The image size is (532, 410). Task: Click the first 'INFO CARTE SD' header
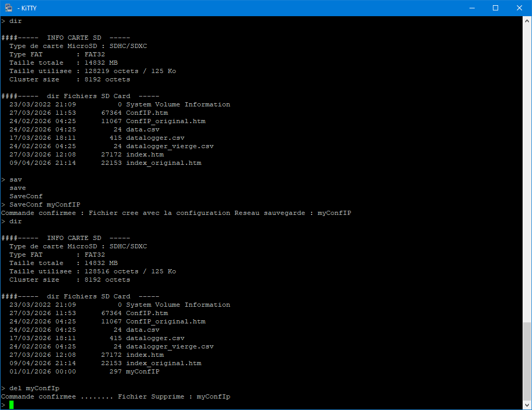click(x=74, y=38)
